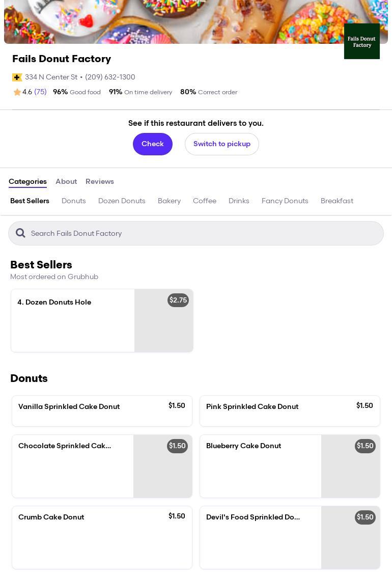Screen dimensions: 392x575
Task: Click the restaurant phone number
Action: (110, 77)
